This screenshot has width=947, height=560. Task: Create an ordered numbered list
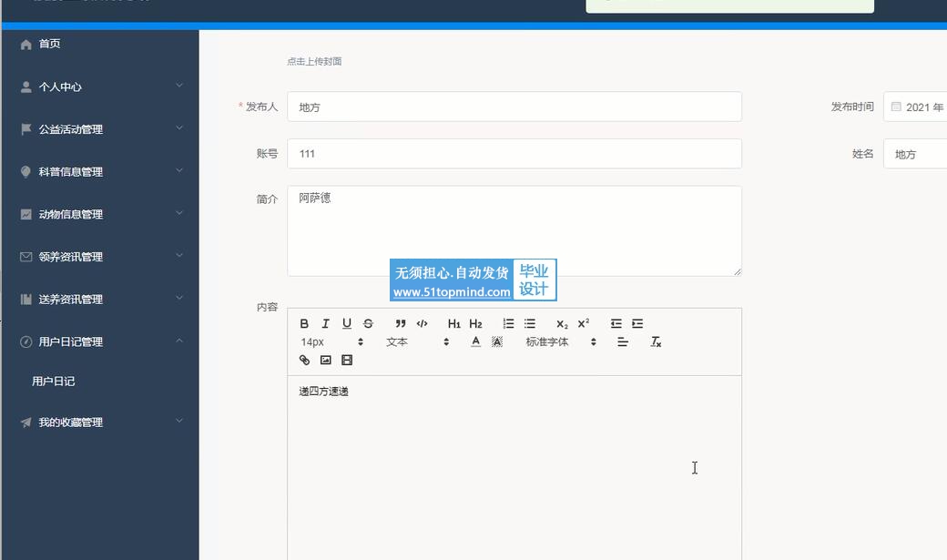[x=508, y=324]
